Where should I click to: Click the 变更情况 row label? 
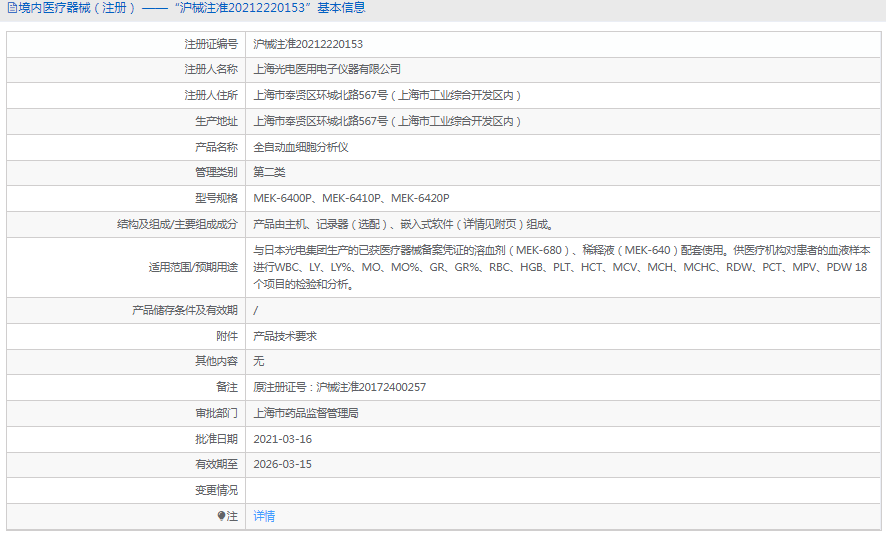216,490
